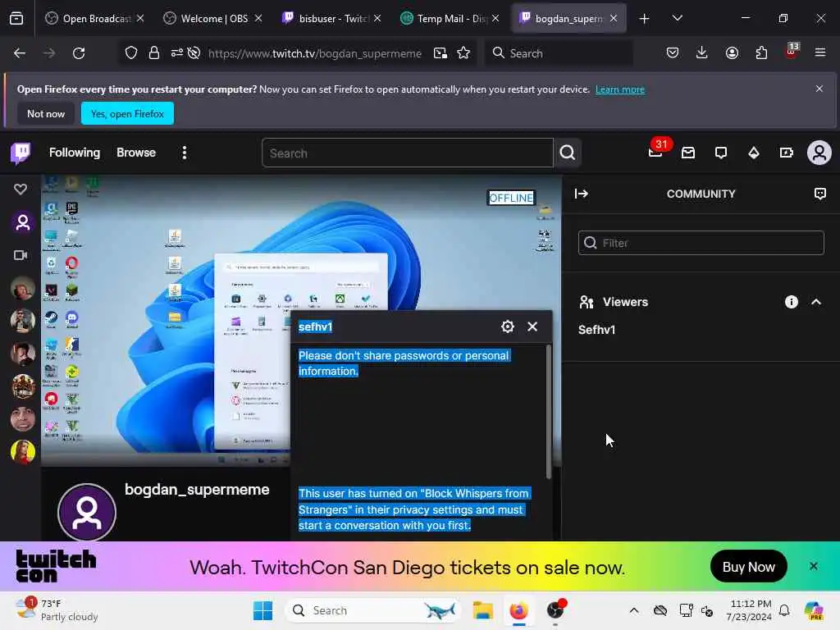Click the site security padlock icon
This screenshot has height=630, width=840.
click(x=154, y=53)
